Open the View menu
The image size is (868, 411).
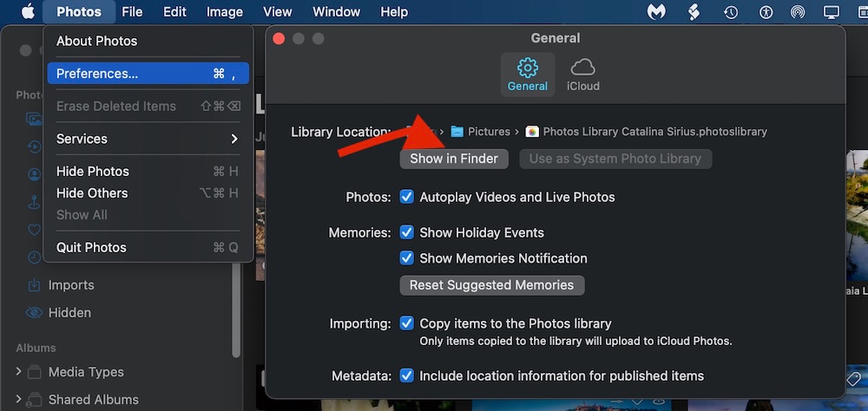(278, 11)
